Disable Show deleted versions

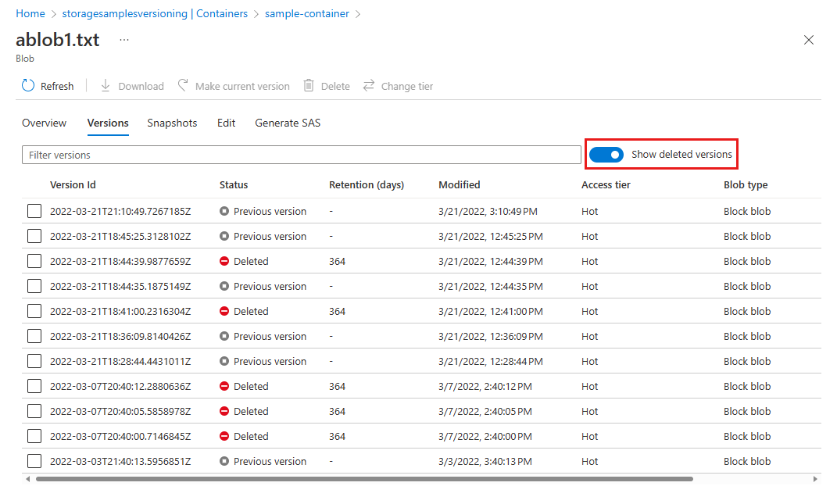(x=606, y=155)
